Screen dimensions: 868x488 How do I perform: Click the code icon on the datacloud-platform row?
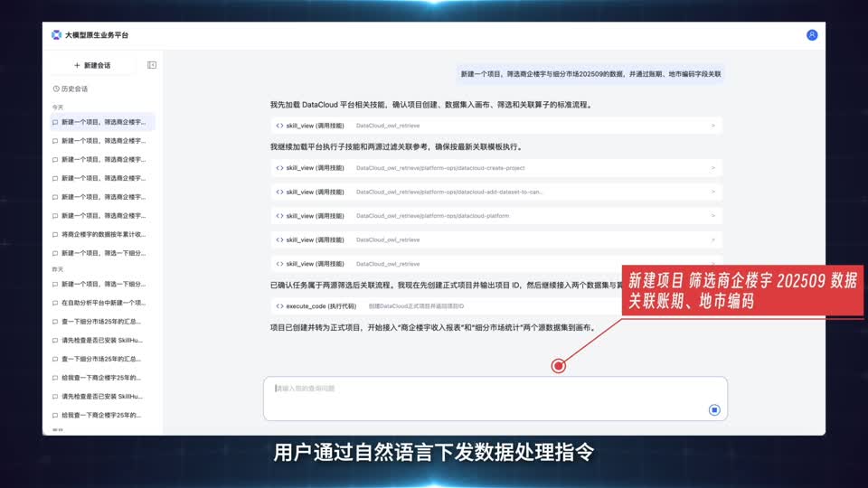click(x=279, y=216)
